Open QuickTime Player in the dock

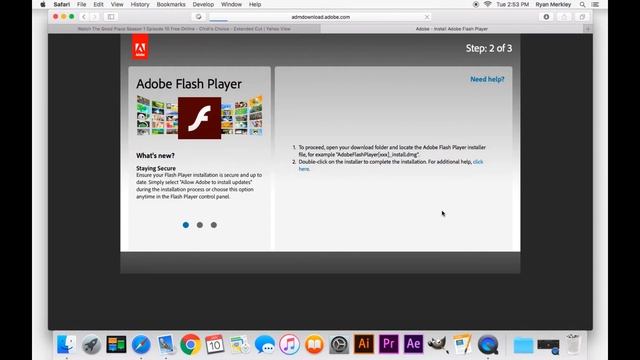coord(488,344)
